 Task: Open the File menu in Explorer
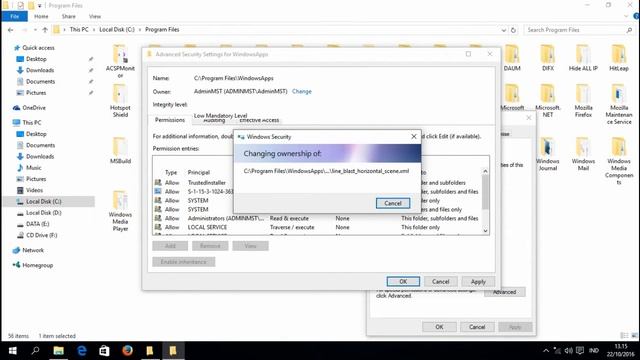click(15, 16)
